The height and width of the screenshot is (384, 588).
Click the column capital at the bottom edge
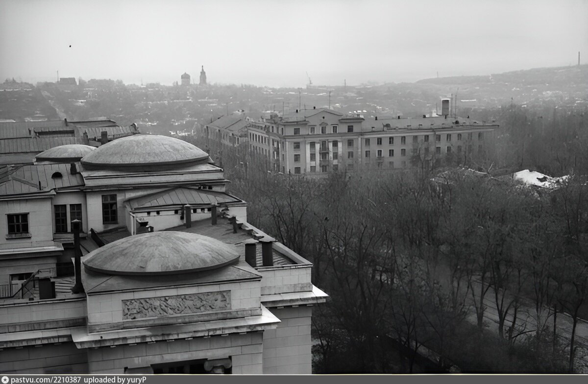tap(218, 365)
